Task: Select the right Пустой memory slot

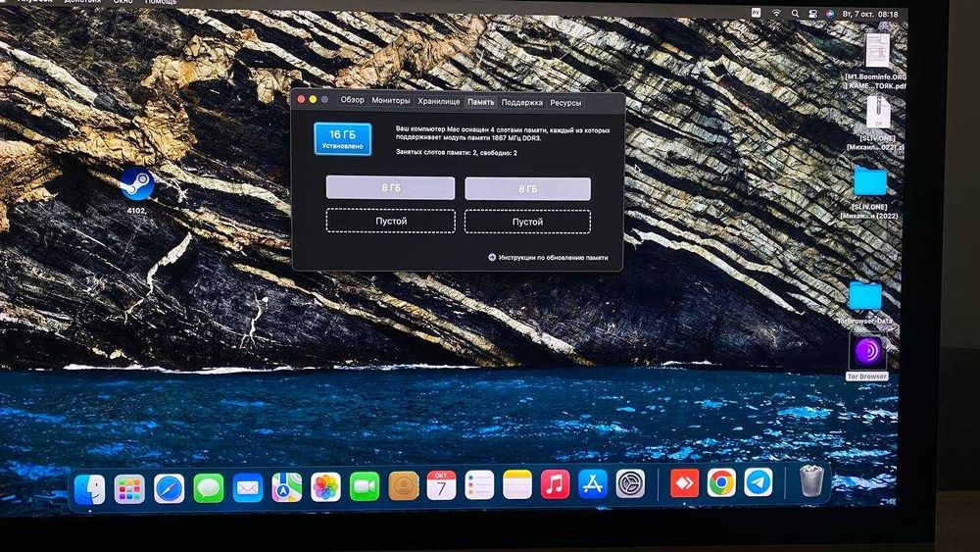Action: (x=527, y=222)
